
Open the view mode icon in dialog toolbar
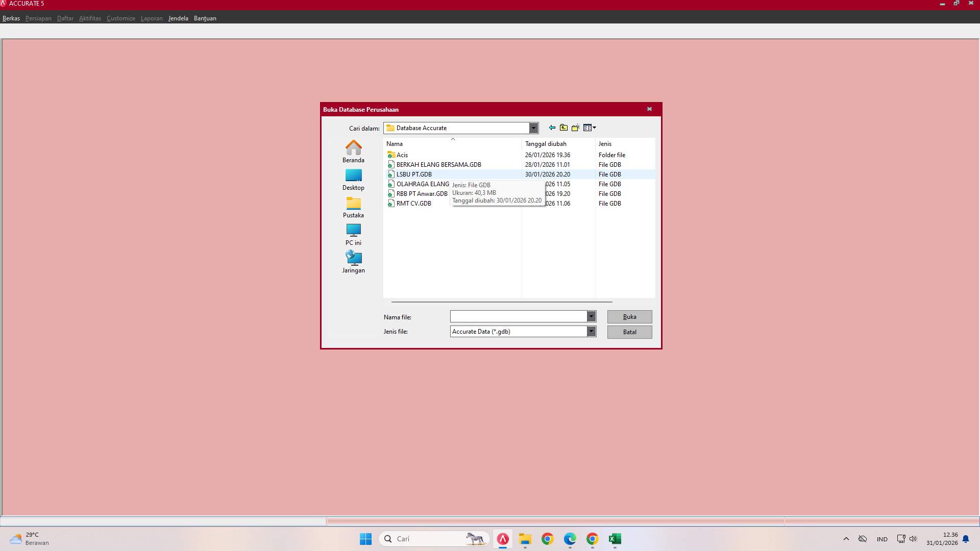point(588,128)
